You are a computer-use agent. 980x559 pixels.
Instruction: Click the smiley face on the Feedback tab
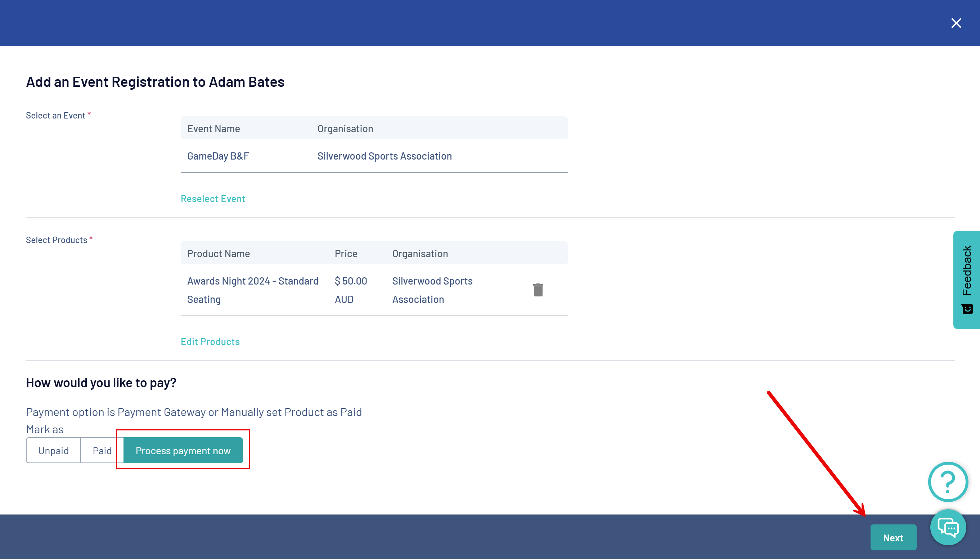click(967, 309)
